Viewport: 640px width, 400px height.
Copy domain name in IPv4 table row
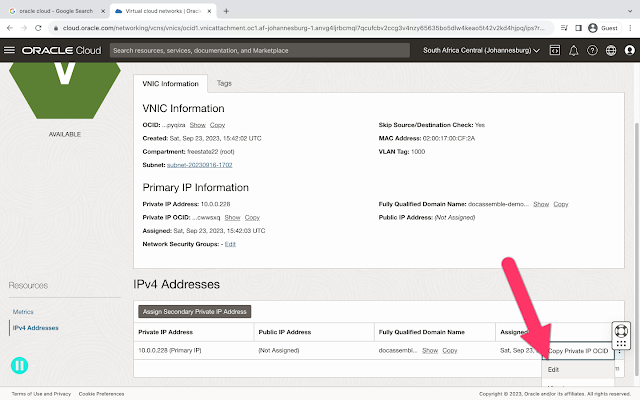point(450,351)
